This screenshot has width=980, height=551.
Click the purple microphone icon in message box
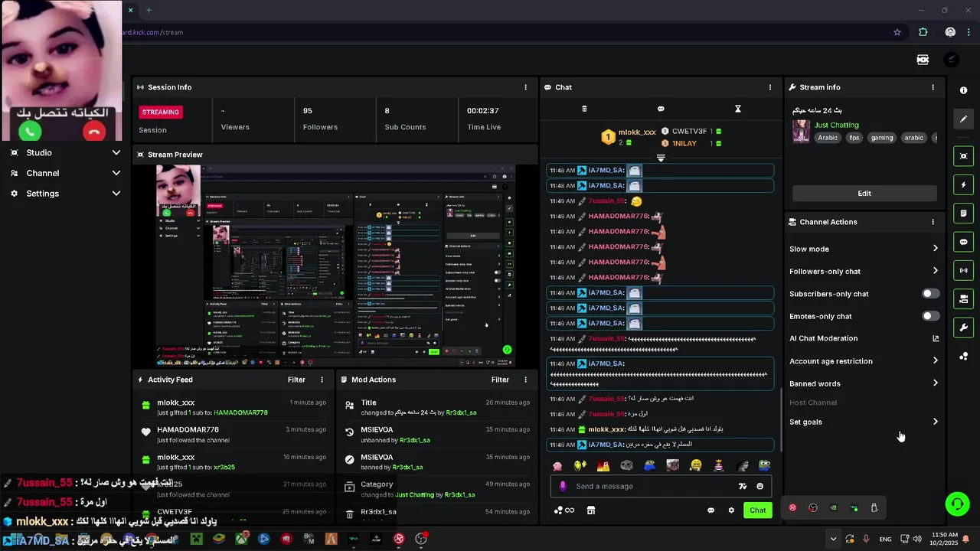click(563, 486)
